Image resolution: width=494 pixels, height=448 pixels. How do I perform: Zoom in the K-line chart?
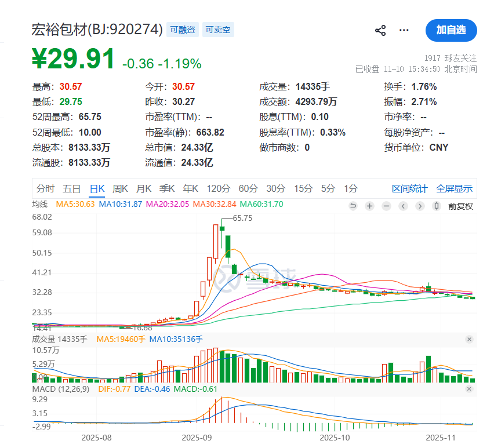point(370,206)
